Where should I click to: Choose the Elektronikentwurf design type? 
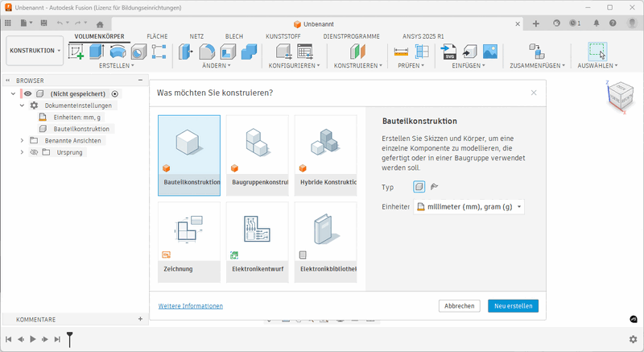257,242
